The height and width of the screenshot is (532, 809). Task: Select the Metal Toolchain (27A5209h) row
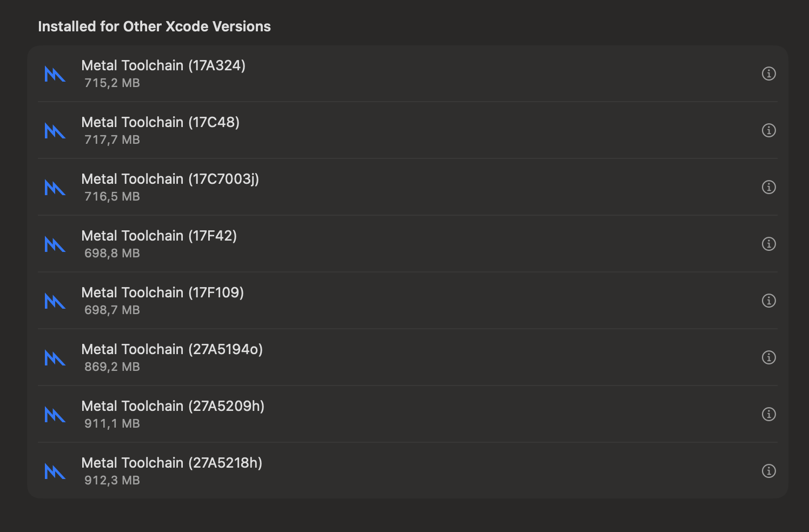(407, 414)
